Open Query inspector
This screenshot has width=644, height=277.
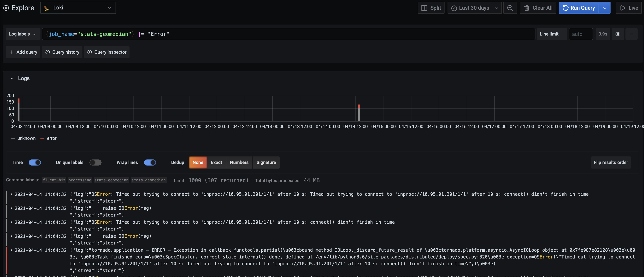[107, 52]
